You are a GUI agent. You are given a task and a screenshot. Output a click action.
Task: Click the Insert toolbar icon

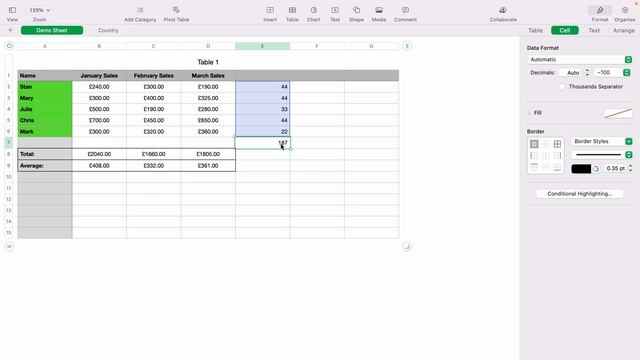click(270, 10)
